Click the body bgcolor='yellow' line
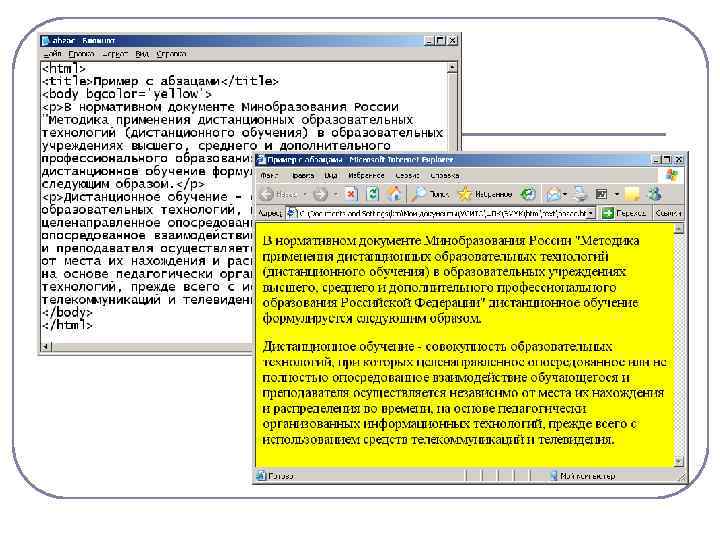The height and width of the screenshot is (540, 720). pos(127,94)
